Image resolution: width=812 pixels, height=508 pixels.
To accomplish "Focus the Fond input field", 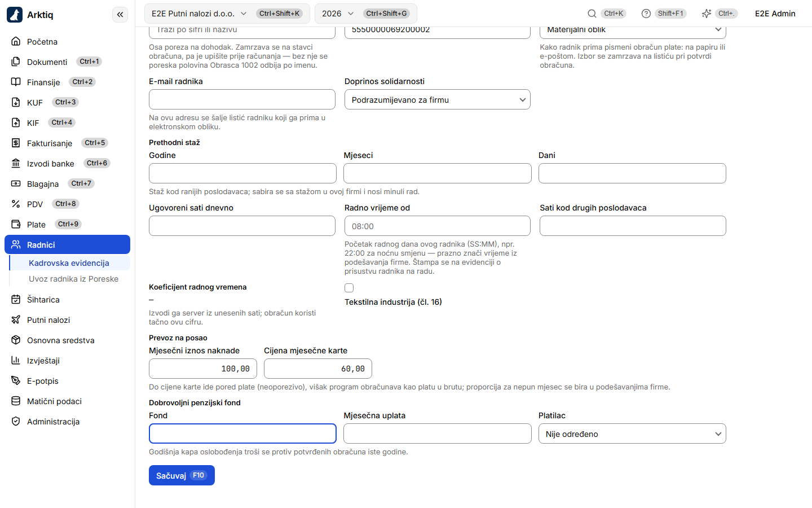I will 242,433.
